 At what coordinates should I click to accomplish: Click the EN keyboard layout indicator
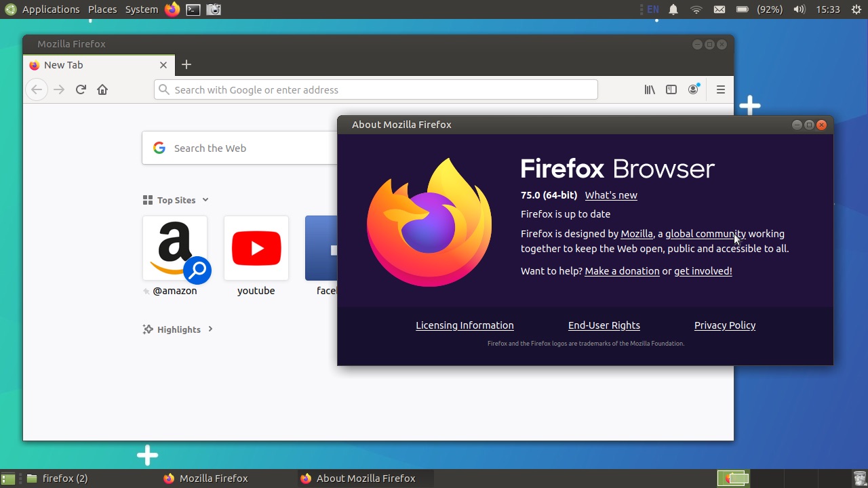click(653, 9)
